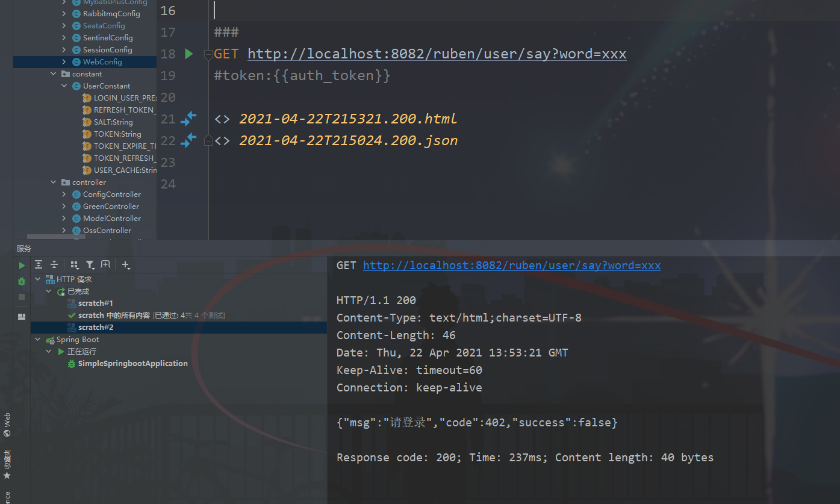The height and width of the screenshot is (504, 840).
Task: Open the 2021-04-22T215321.200.html response file
Action: (x=348, y=119)
